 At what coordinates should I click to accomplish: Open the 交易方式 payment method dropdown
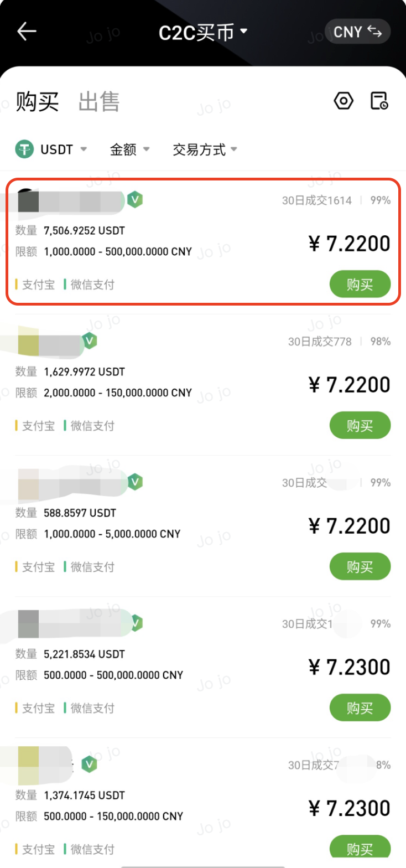pos(205,149)
